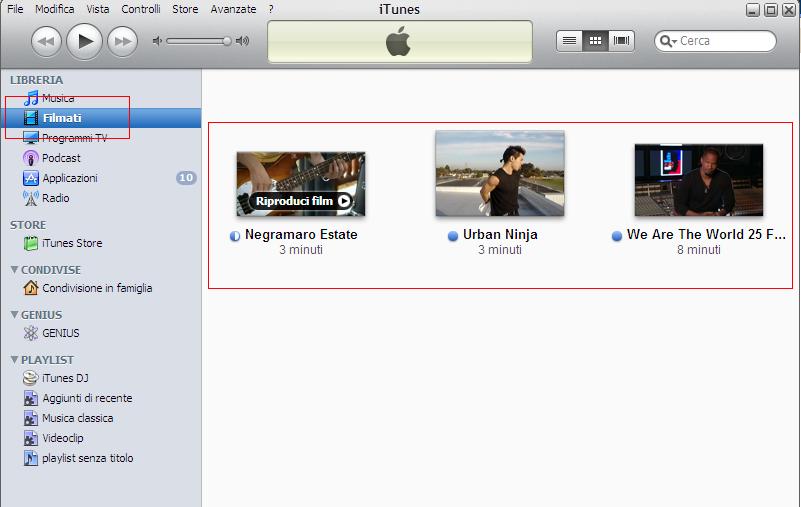The image size is (801, 507).
Task: Click the GENIUS atom icon
Action: [31, 333]
